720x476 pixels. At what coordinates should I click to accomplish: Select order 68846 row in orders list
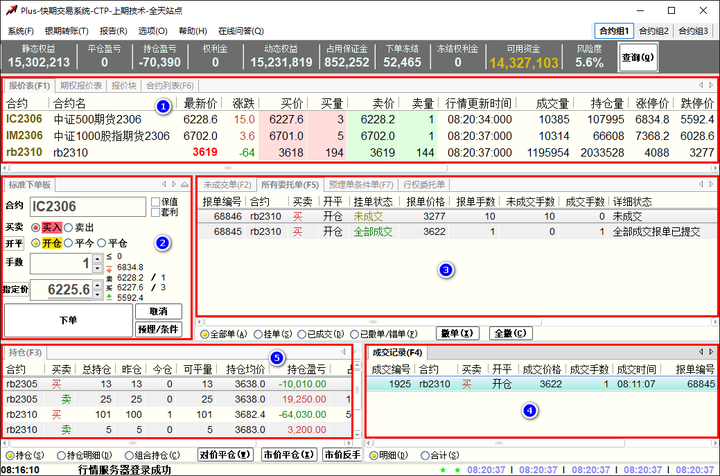pos(457,216)
